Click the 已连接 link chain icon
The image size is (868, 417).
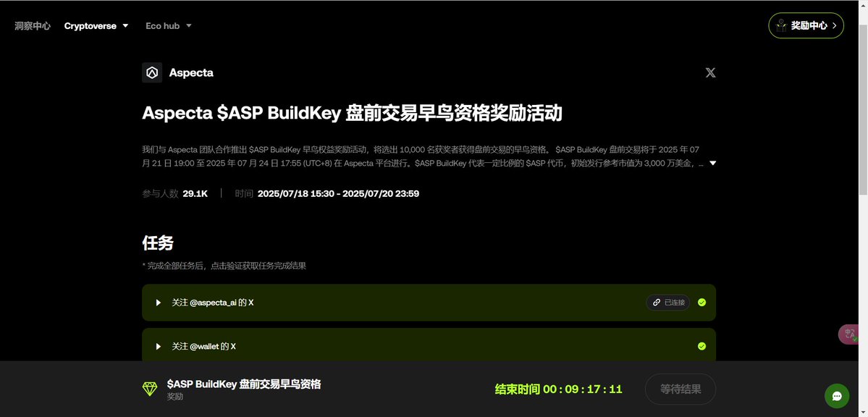657,303
